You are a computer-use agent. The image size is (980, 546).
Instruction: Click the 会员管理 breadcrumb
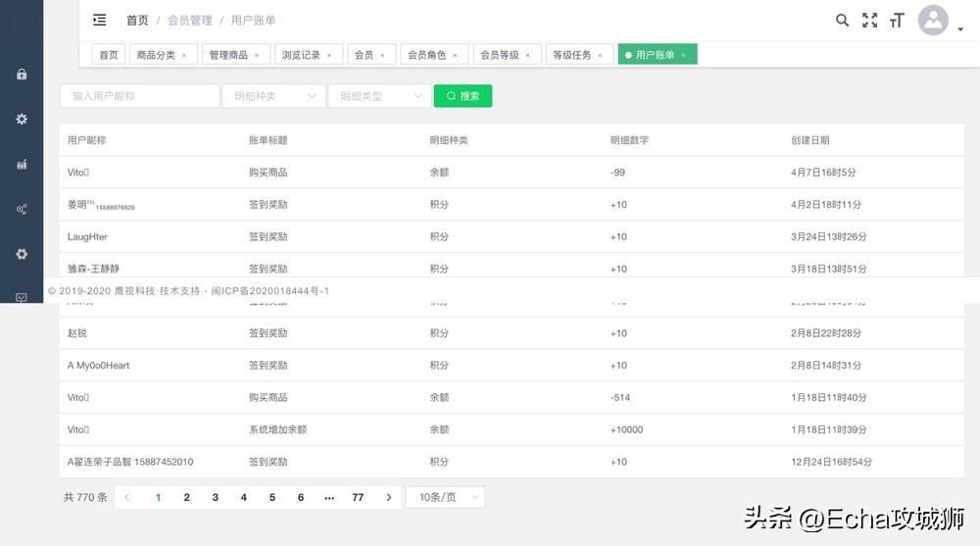[190, 20]
